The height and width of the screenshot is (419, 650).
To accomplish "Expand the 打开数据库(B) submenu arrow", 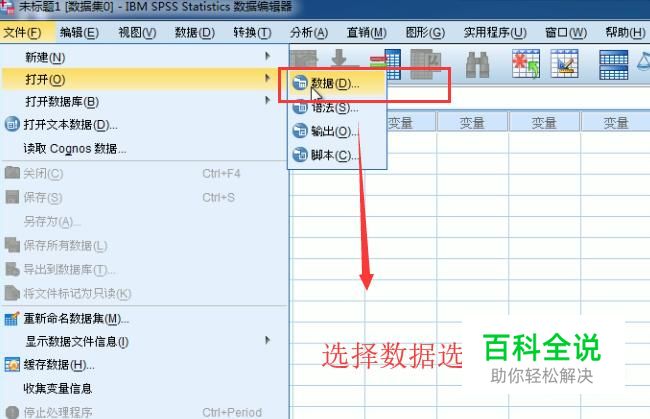I will tap(268, 100).
